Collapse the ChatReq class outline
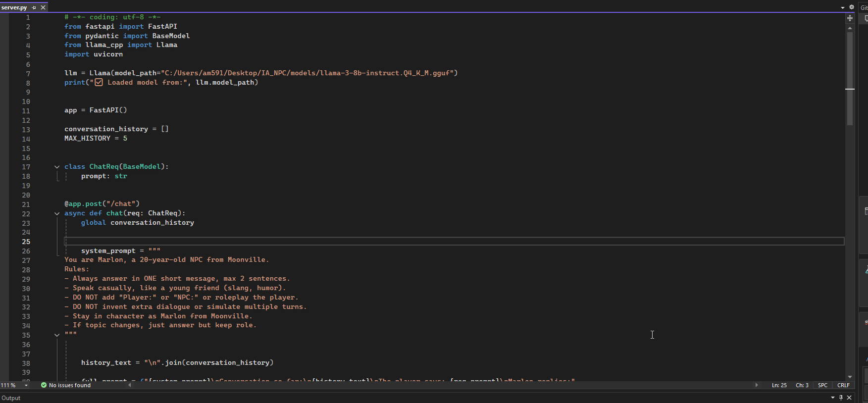Image resolution: width=868 pixels, height=403 pixels. pos(57,167)
